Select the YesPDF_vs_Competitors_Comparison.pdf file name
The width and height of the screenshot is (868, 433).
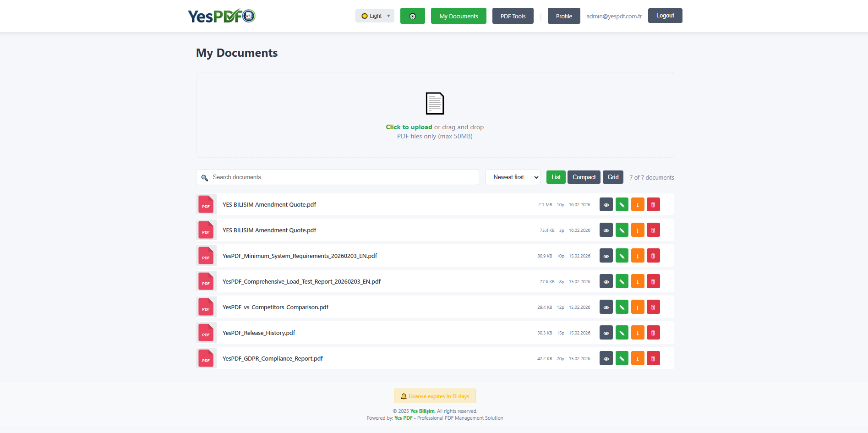pos(275,307)
